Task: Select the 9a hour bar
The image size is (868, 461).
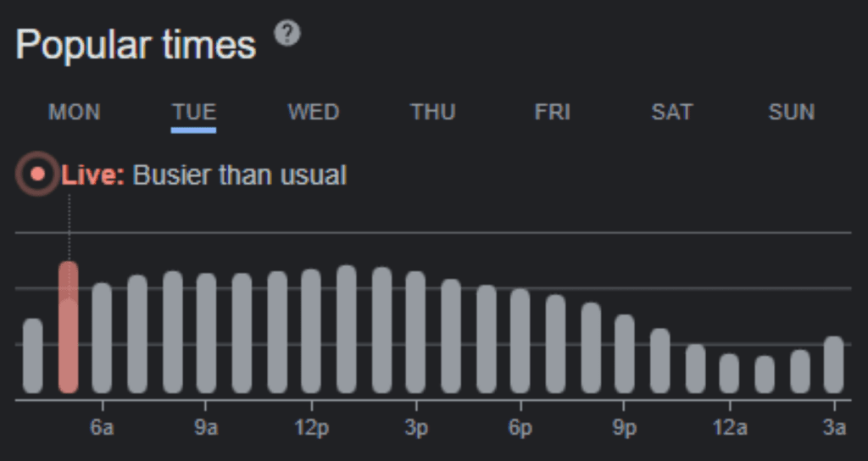Action: 207,335
